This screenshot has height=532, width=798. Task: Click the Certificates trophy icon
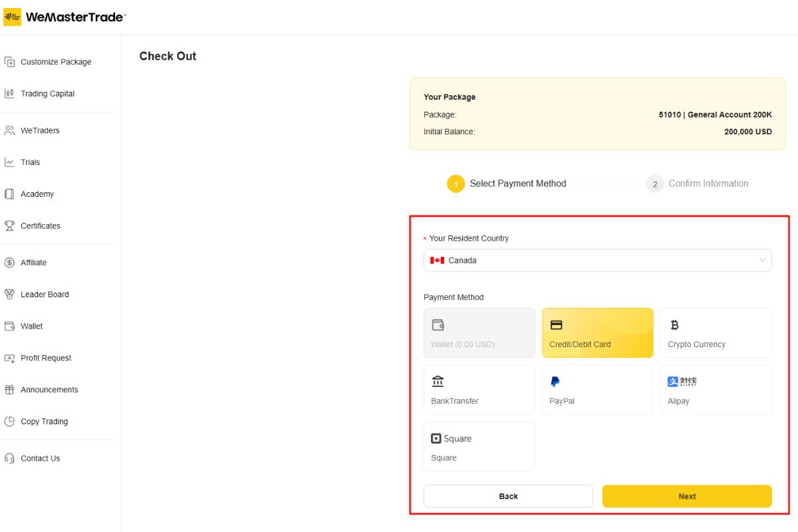[x=9, y=226]
